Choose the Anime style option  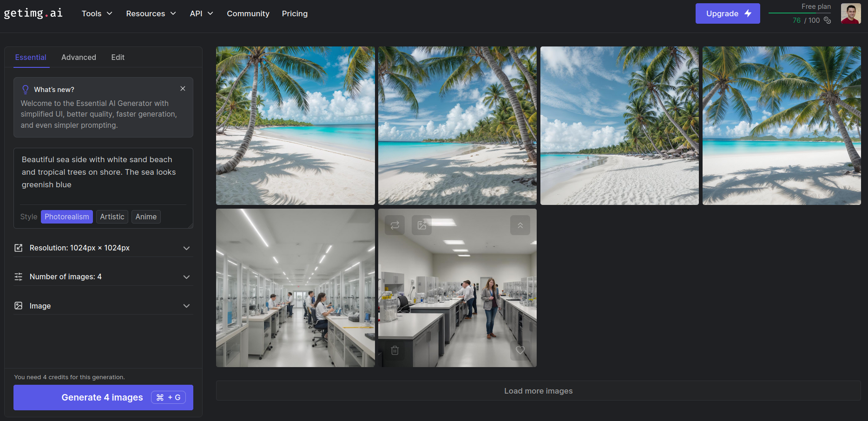pos(146,217)
